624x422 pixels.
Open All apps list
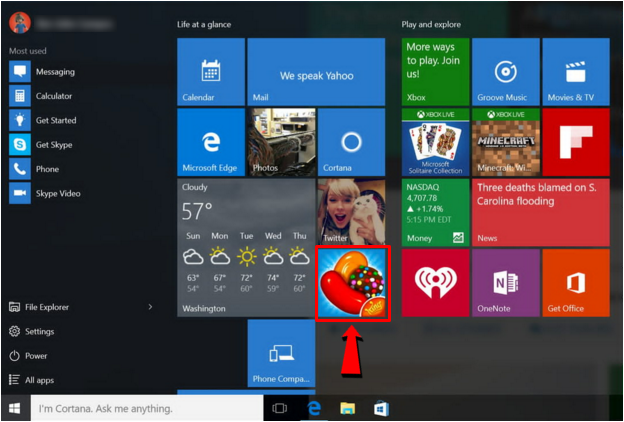click(x=40, y=380)
